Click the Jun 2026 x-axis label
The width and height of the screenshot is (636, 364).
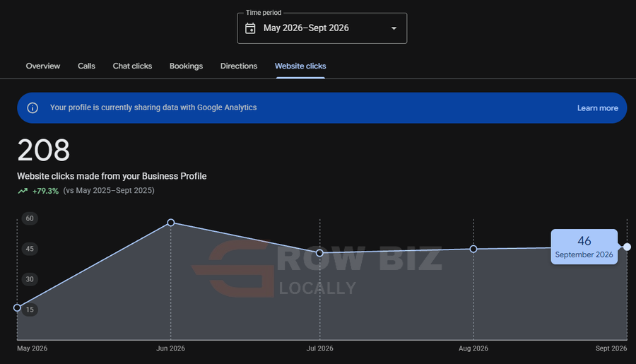[170, 348]
